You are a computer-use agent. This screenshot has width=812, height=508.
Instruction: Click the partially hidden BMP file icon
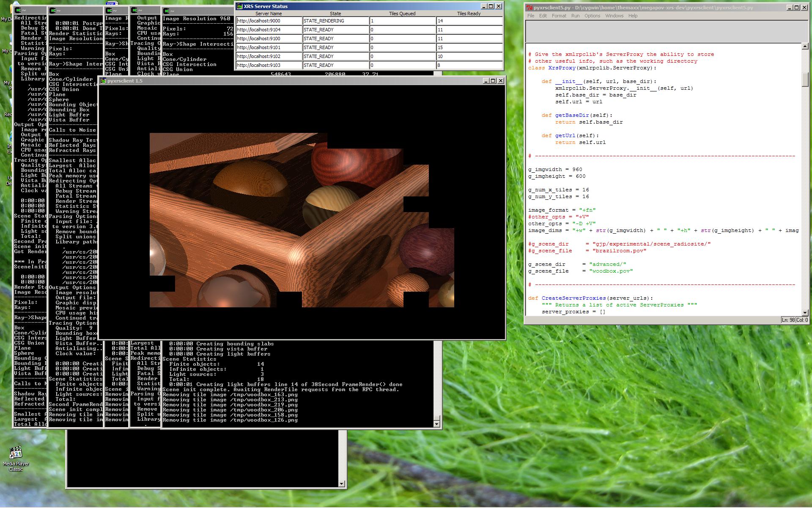click(x=110, y=3)
